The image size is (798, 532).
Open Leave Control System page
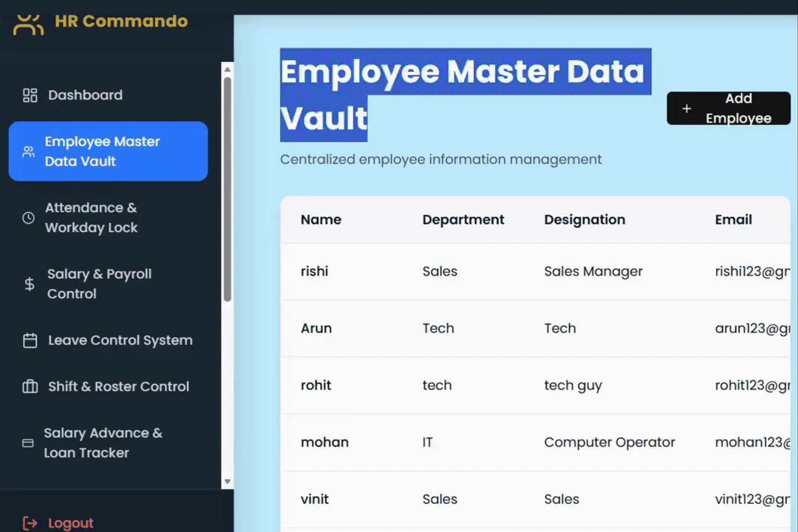pos(120,341)
